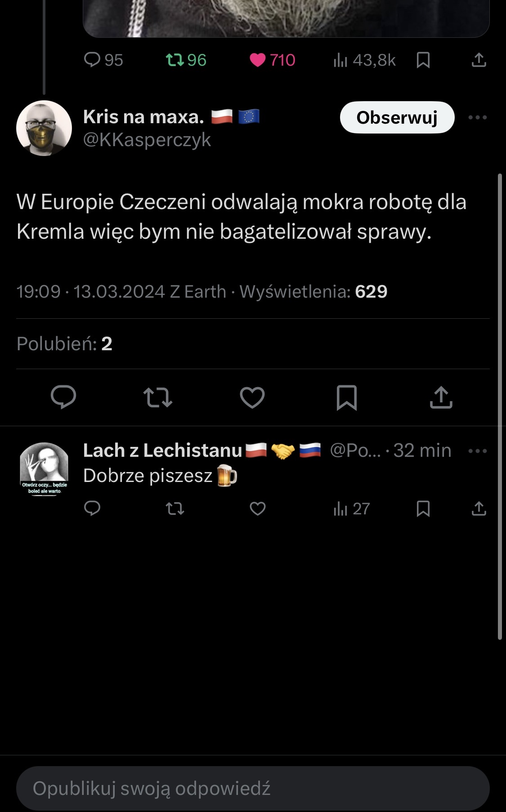Screen dimensions: 506x812
Task: Reply to the "Dobrze piszesz" comment
Action: tap(92, 509)
